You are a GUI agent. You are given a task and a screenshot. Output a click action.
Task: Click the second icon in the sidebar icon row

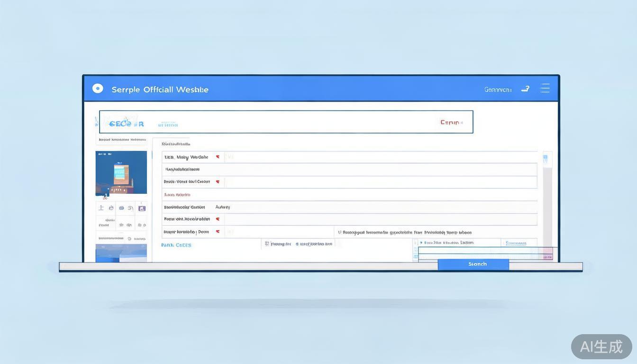tap(111, 208)
